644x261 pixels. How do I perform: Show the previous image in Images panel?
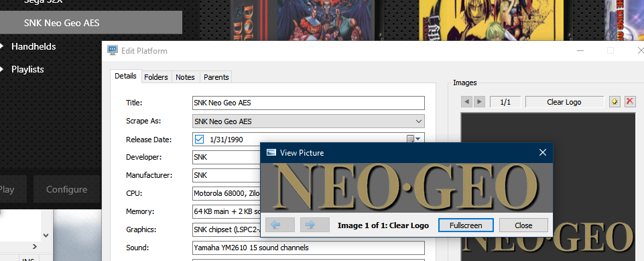(x=466, y=102)
